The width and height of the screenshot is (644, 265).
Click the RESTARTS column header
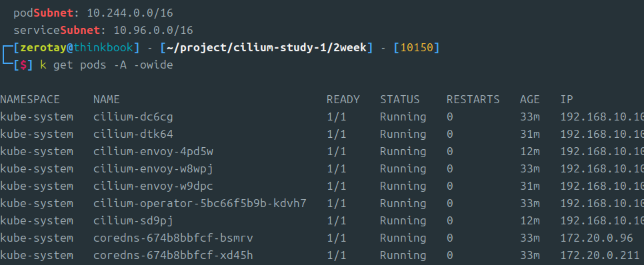pyautogui.click(x=473, y=99)
